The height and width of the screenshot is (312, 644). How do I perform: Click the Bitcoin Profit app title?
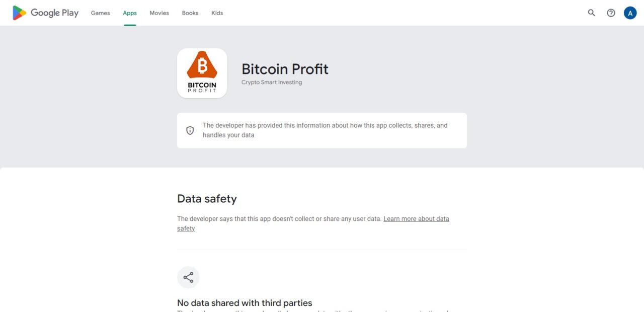(x=285, y=69)
